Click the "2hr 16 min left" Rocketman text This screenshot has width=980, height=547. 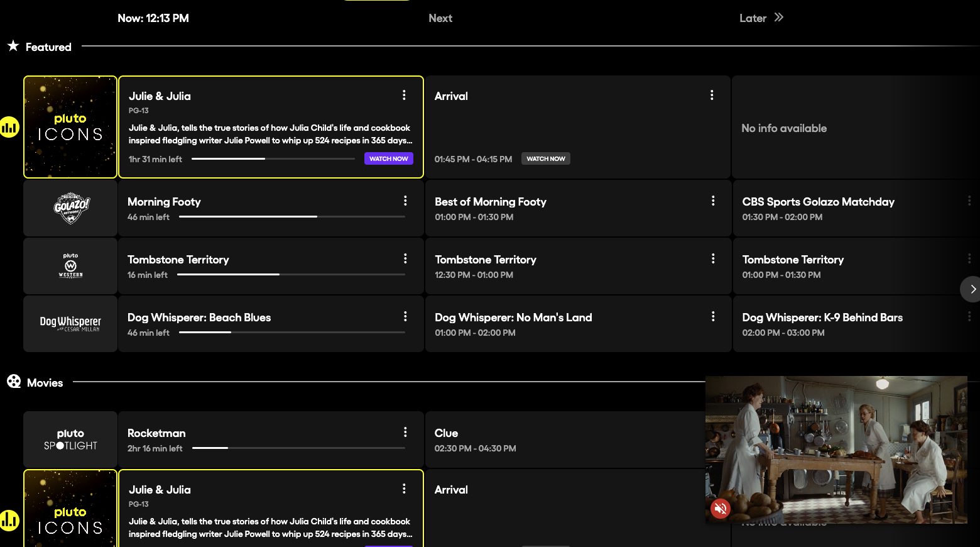(x=155, y=448)
